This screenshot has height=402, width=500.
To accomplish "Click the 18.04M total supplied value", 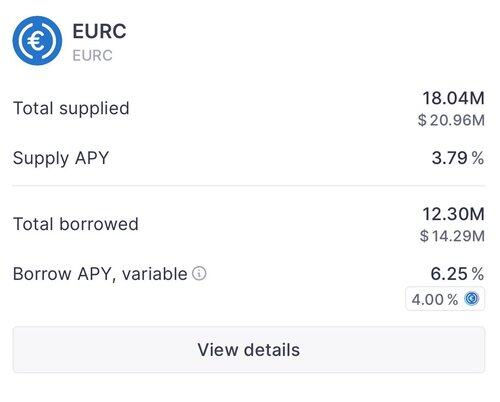I will tap(453, 98).
